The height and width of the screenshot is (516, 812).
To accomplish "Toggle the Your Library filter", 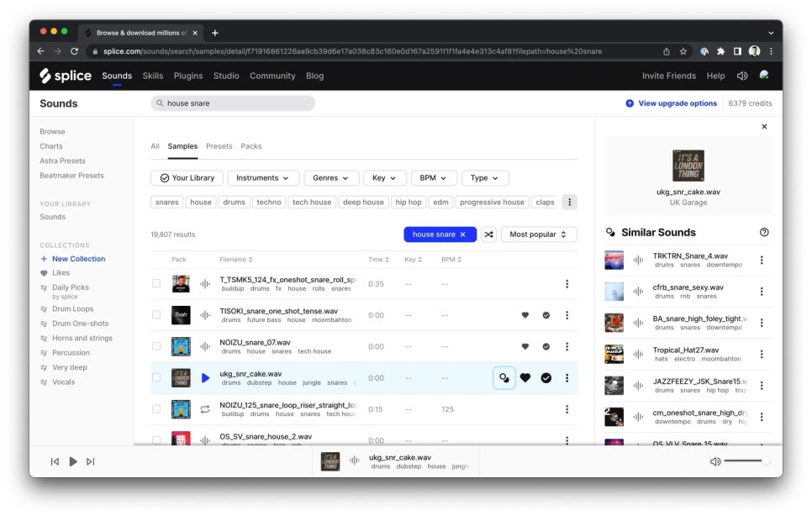I will 187,178.
